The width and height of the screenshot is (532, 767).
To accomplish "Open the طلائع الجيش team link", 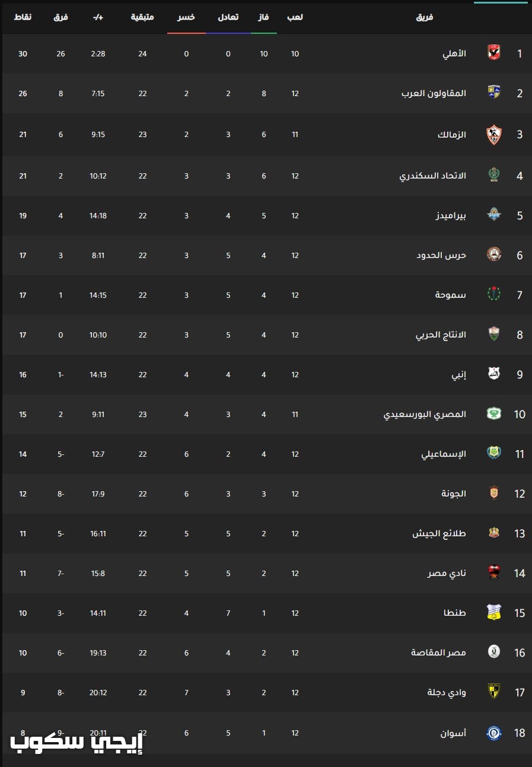I will click(439, 533).
